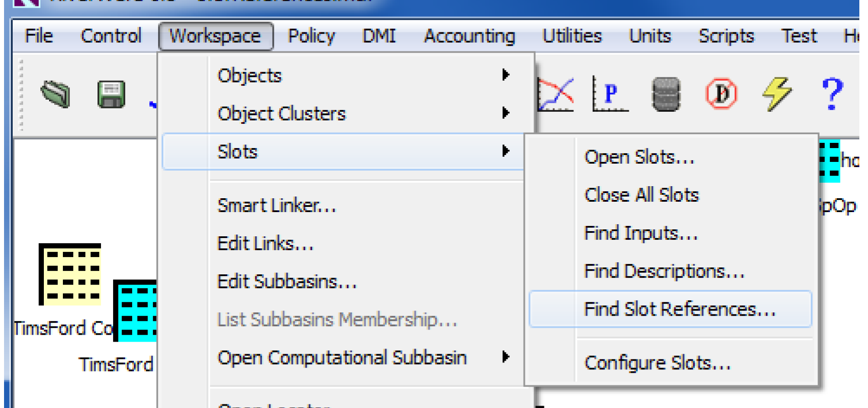The width and height of the screenshot is (868, 408).
Task: Open the plot graph toolbar icon
Action: [555, 95]
